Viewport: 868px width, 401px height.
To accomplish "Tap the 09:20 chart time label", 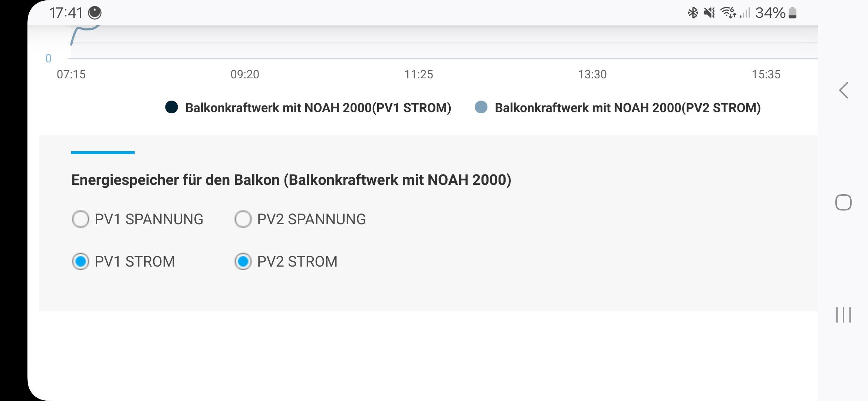I will pos(245,74).
